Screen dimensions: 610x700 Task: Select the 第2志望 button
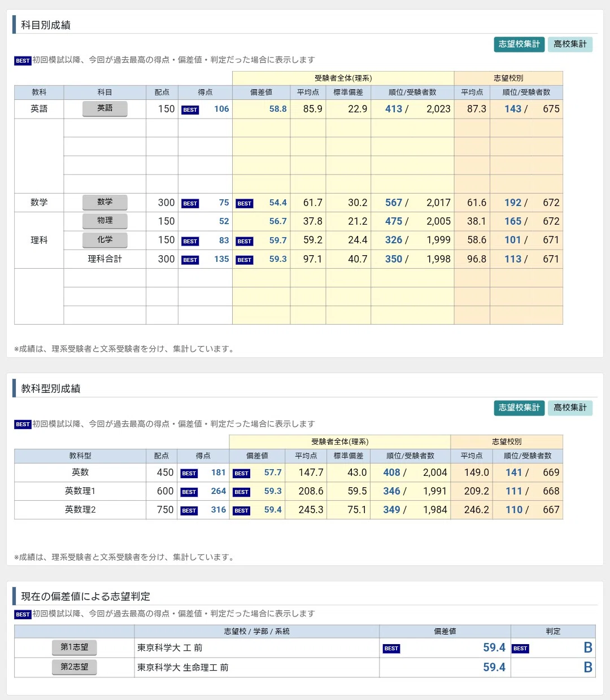click(75, 667)
